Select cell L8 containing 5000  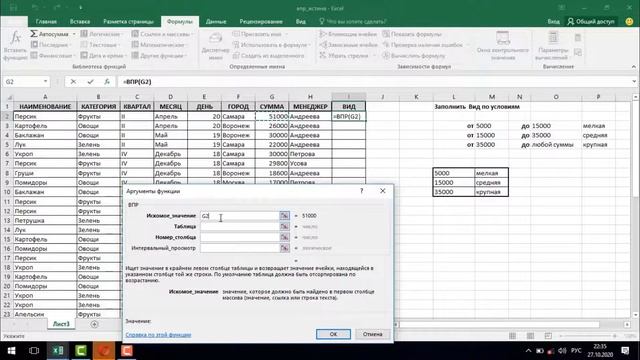(454, 173)
